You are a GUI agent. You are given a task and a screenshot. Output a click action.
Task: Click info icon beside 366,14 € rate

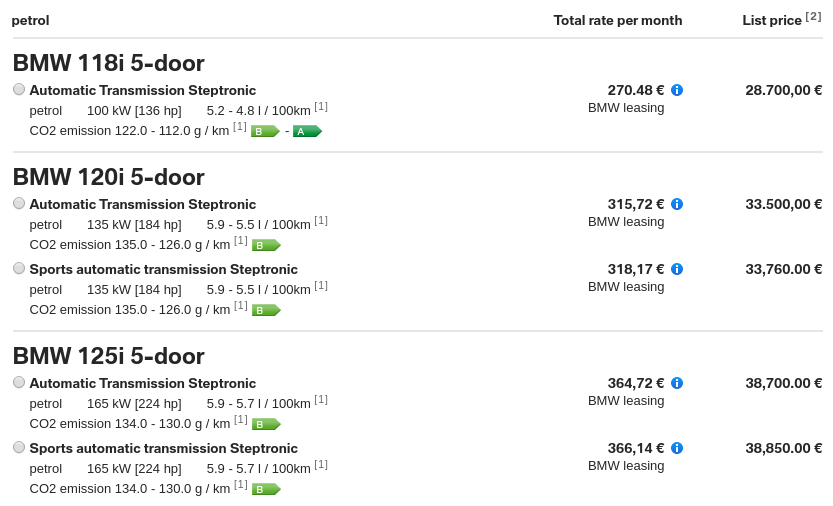point(677,448)
